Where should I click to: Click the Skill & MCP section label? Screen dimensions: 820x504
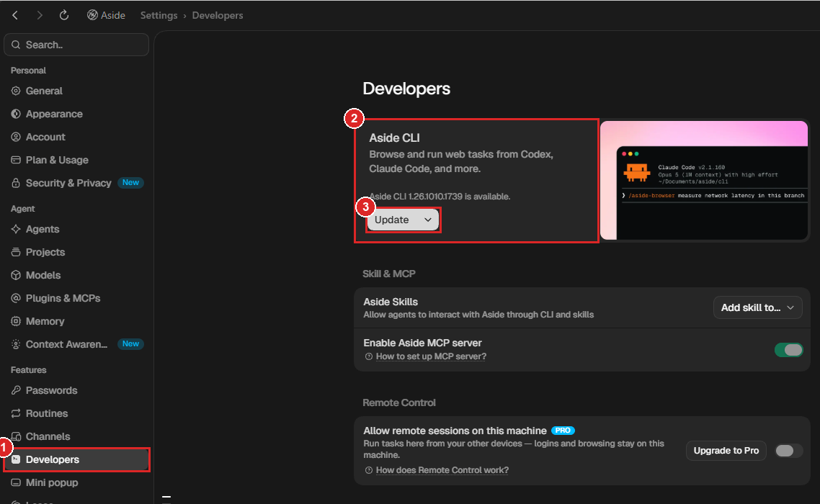tap(389, 274)
